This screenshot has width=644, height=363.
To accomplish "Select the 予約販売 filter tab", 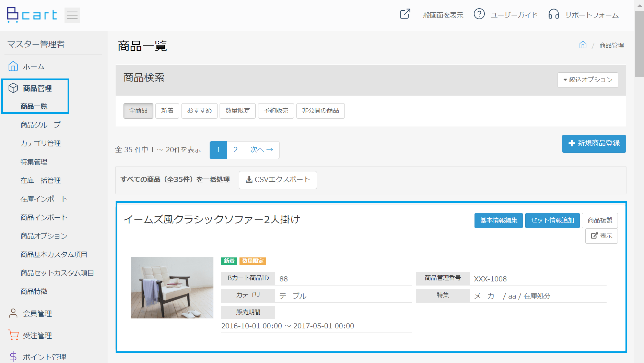I will pos(276,111).
